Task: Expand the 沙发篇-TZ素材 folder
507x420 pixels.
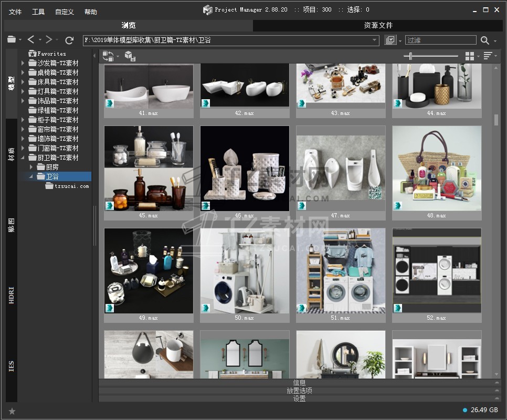Action: pyautogui.click(x=23, y=63)
